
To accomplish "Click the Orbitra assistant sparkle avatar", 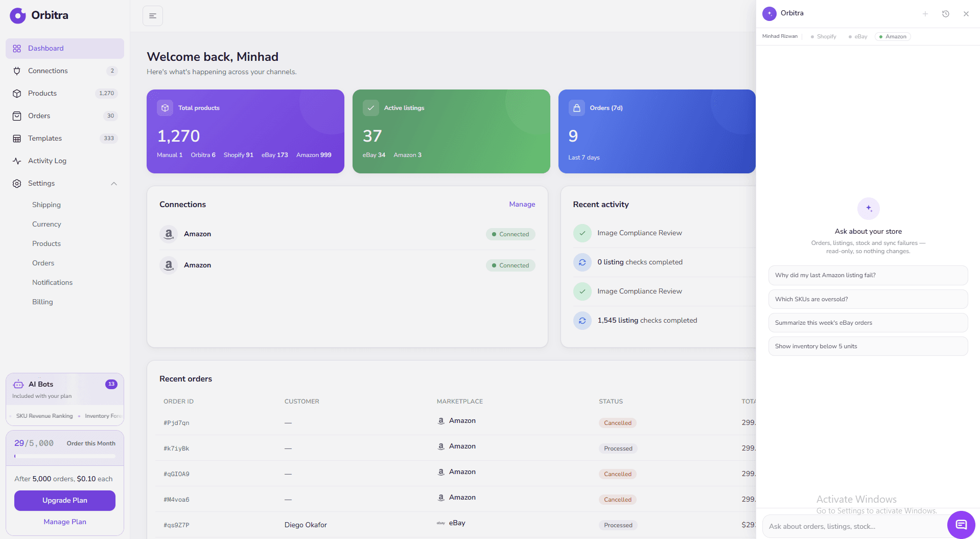I will (x=769, y=14).
